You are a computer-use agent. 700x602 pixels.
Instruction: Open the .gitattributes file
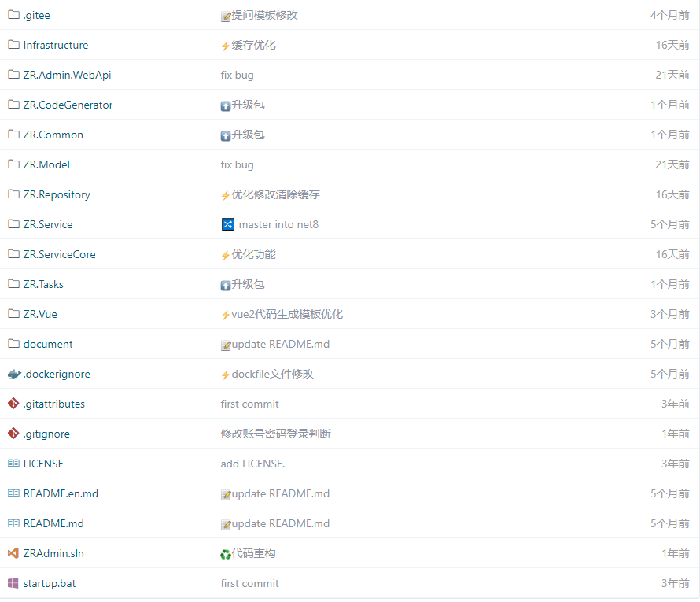click(x=54, y=404)
